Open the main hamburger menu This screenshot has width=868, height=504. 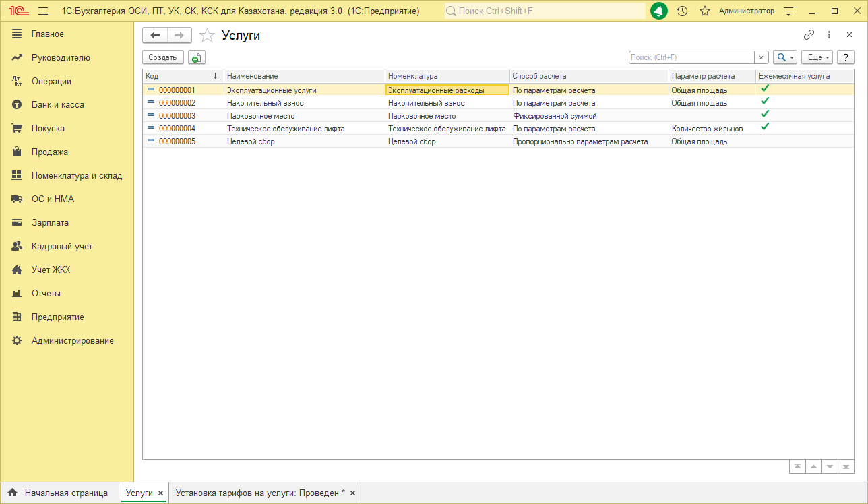[43, 11]
